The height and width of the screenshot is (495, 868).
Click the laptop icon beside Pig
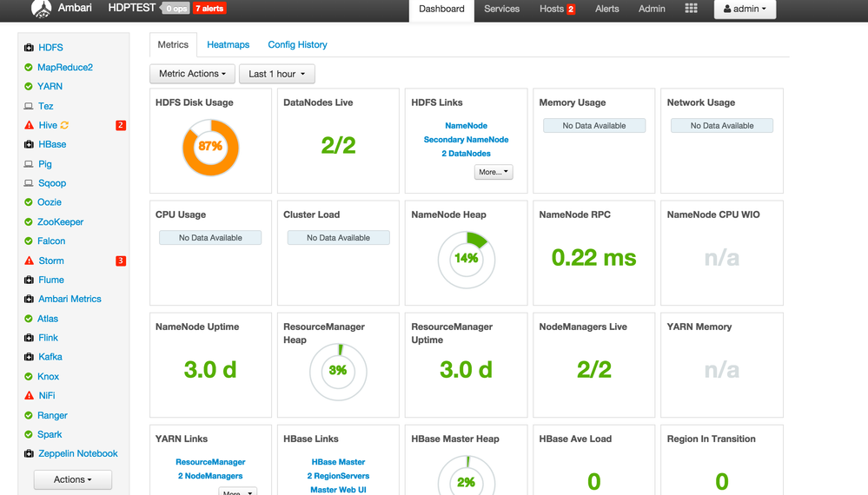click(x=29, y=164)
